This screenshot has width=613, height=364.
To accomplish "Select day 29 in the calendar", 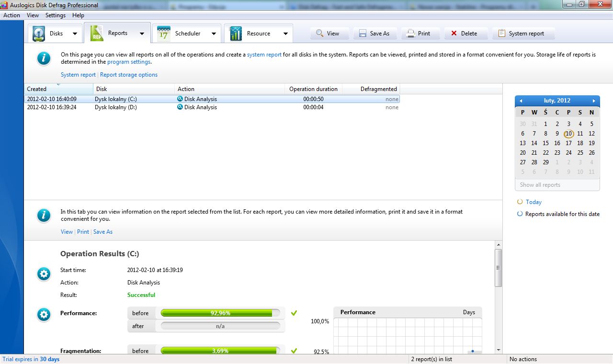I will 545,162.
